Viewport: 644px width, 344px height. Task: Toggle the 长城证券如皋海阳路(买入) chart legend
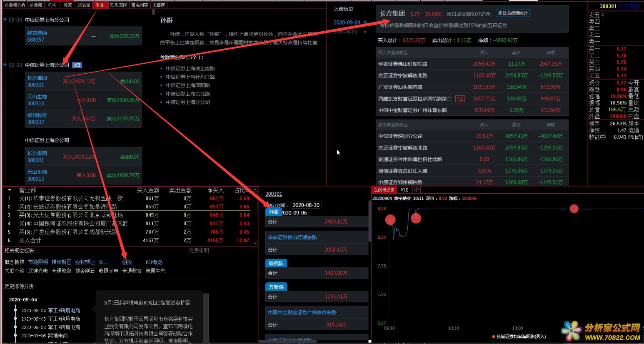click(519, 337)
